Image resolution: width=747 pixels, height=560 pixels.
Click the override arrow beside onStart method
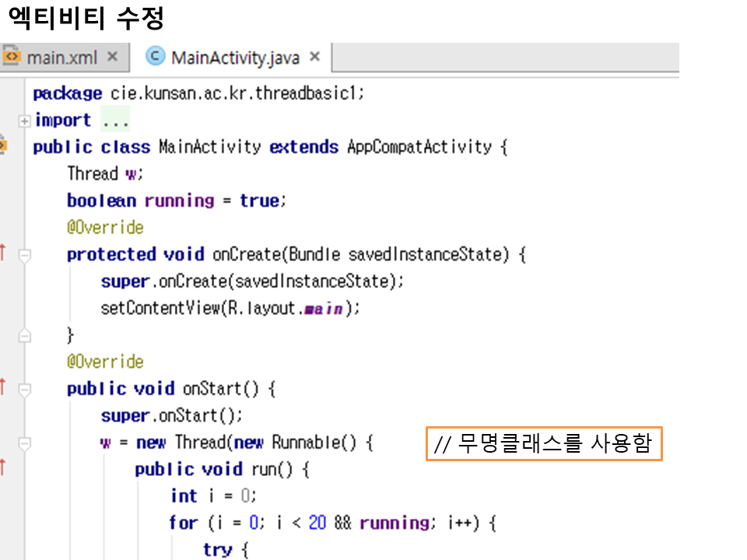[x=3, y=387]
